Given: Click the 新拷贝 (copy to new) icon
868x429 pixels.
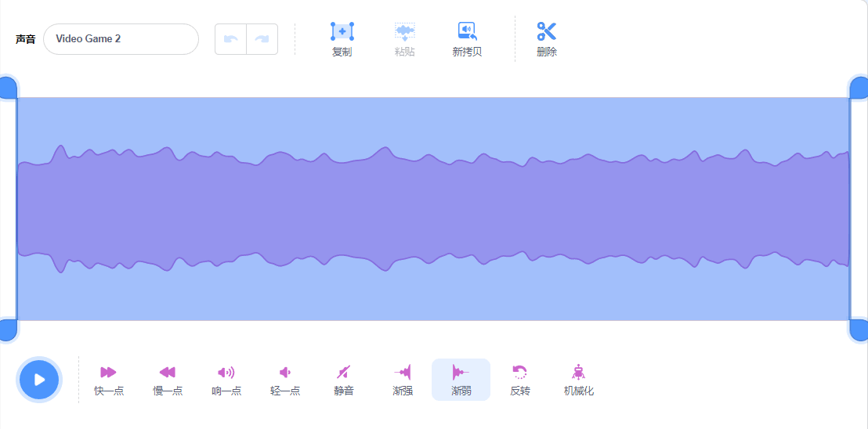Looking at the screenshot, I should pos(467,31).
